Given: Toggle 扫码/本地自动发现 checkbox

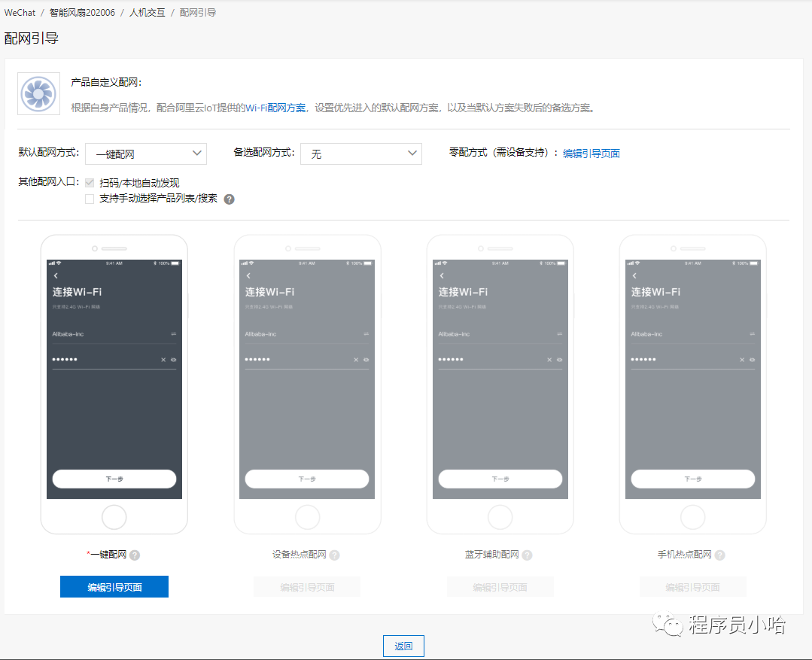Looking at the screenshot, I should [90, 183].
